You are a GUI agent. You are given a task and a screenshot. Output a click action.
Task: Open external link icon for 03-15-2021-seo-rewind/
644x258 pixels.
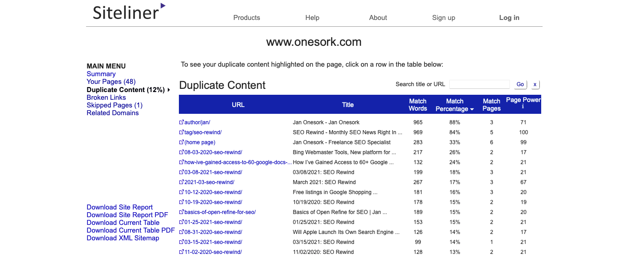(182, 242)
